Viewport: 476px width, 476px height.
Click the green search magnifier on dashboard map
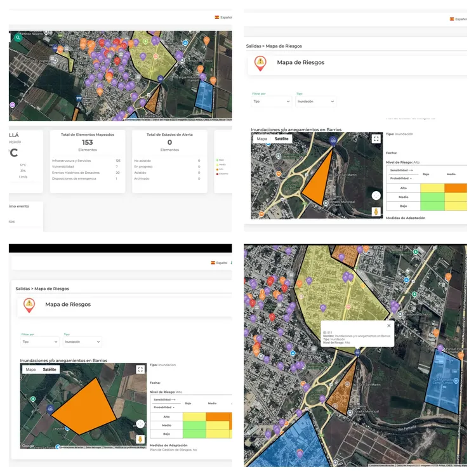[x=18, y=37]
